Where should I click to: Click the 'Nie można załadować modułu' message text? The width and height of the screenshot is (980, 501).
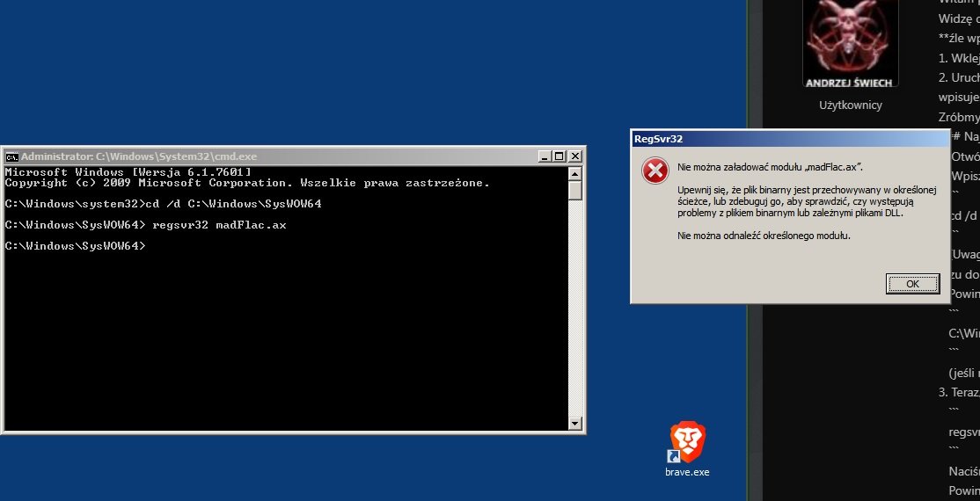point(770,166)
